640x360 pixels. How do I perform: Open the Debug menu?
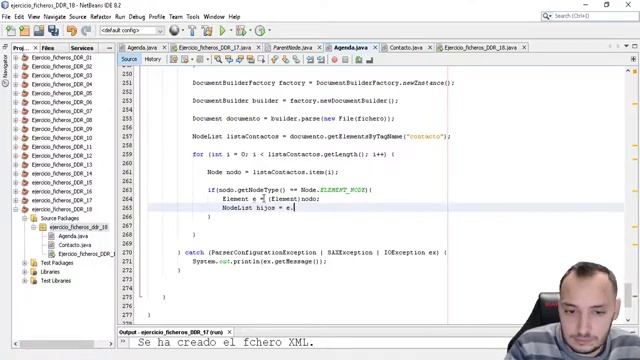pos(137,17)
